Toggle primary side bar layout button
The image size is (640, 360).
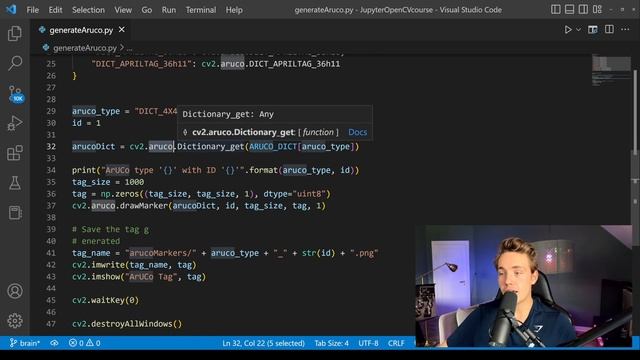click(556, 9)
